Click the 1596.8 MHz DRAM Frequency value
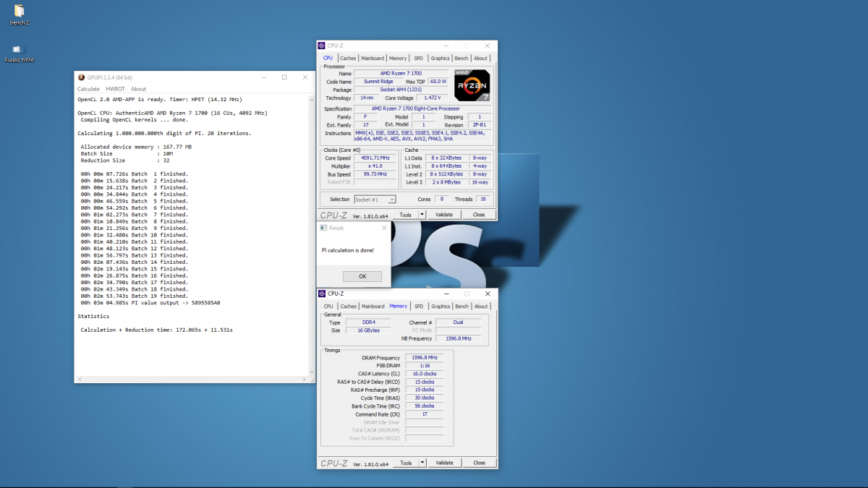The image size is (868, 488). pos(425,357)
